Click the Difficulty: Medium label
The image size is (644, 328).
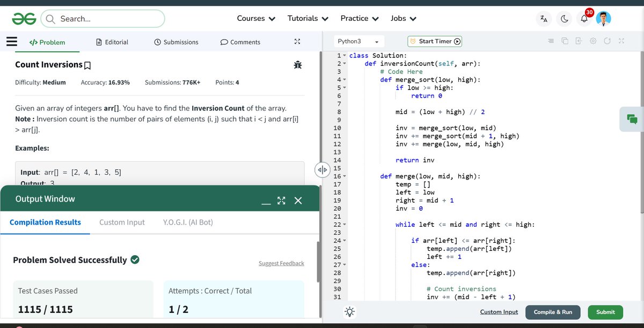pyautogui.click(x=40, y=83)
